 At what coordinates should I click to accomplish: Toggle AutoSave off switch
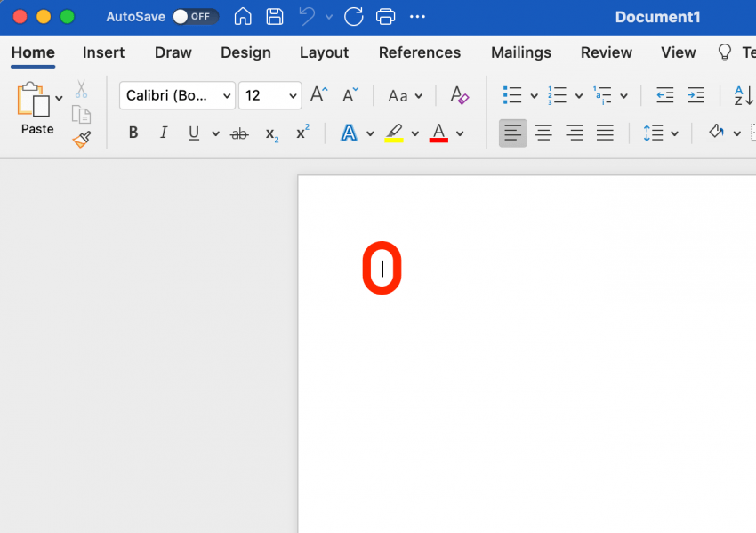click(x=194, y=16)
